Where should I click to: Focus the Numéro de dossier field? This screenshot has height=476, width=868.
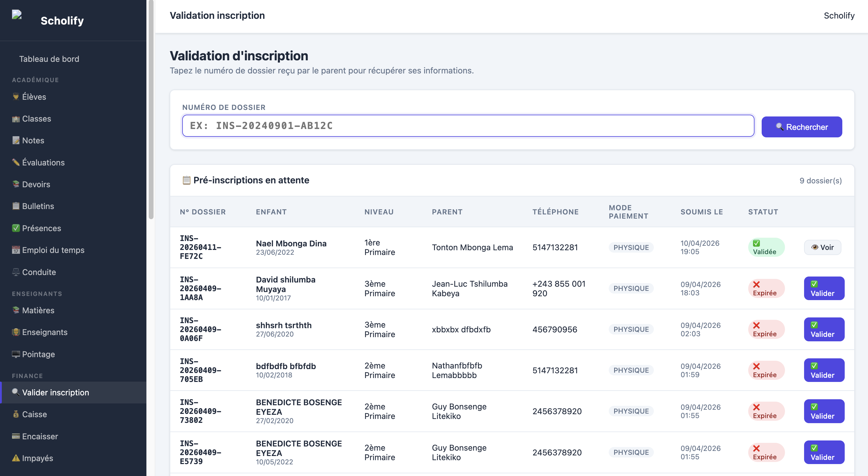tap(468, 126)
